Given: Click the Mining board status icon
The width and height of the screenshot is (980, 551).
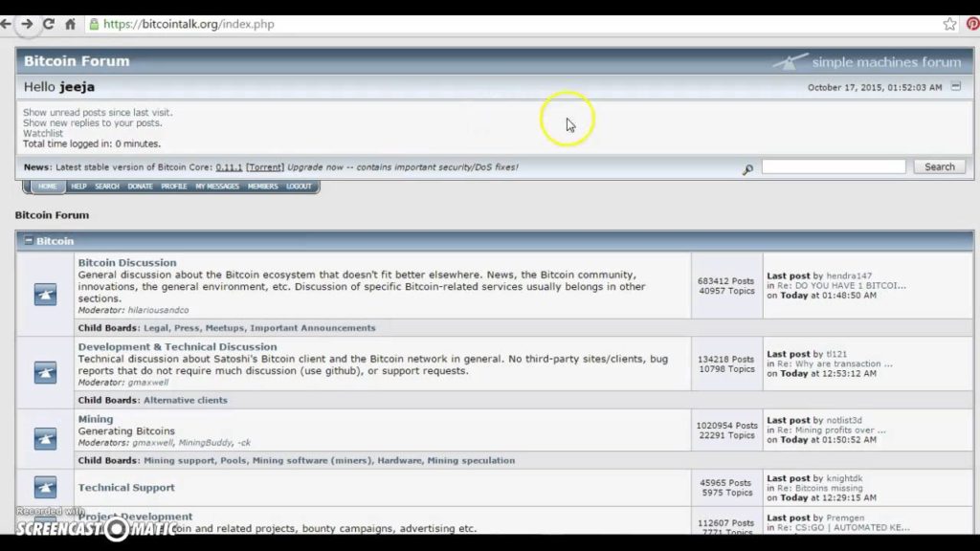Looking at the screenshot, I should [45, 438].
